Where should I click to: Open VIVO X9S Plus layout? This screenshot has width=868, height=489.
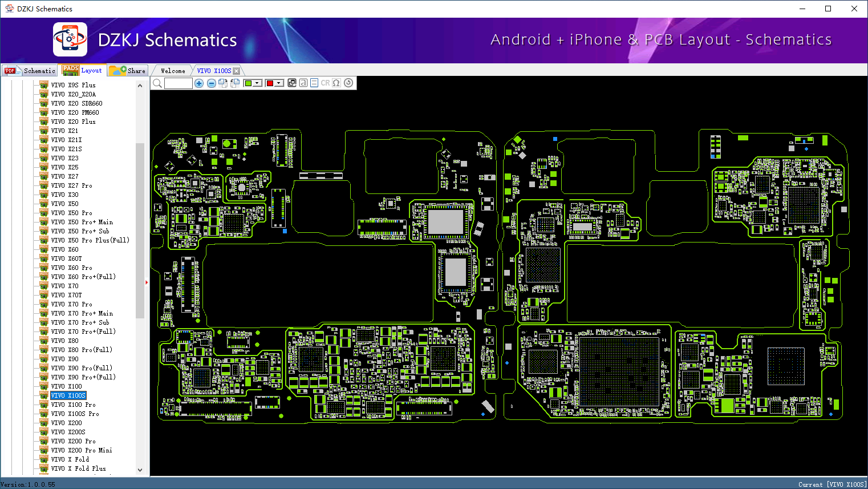pos(73,85)
